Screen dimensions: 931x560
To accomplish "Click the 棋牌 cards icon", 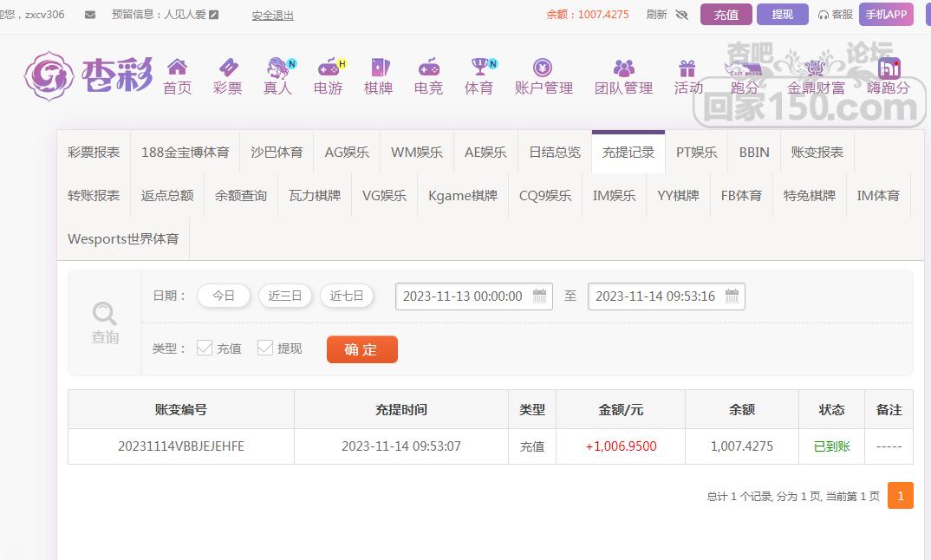I will pyautogui.click(x=379, y=68).
